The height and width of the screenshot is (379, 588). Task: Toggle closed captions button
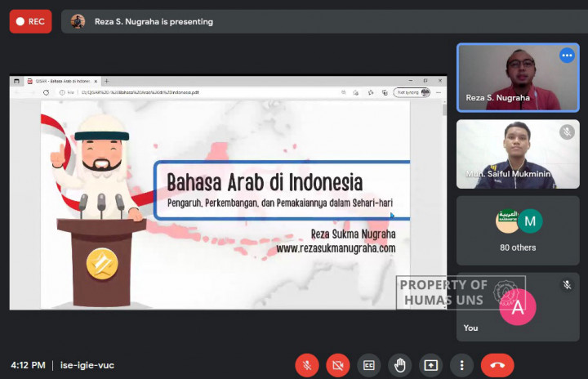(369, 365)
